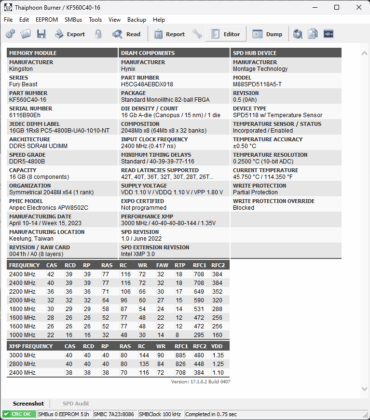Click the 1.35 VDD value
Viewport: 370px width, 420px height.
coord(218,355)
